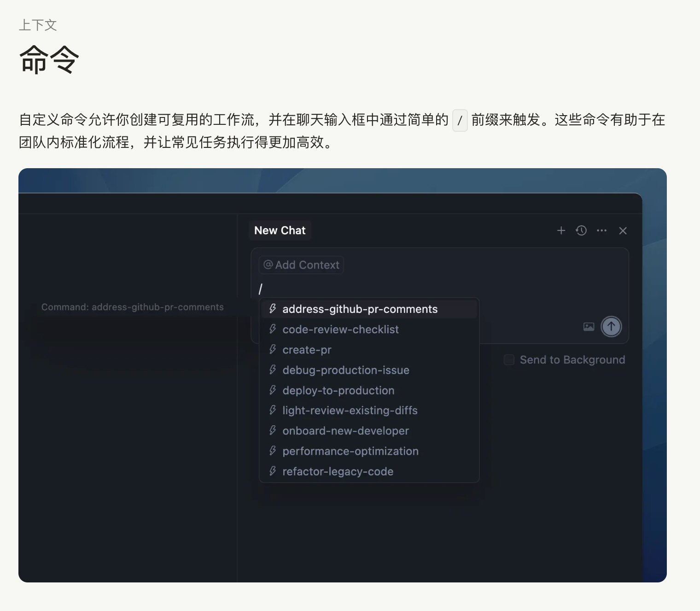Pick performance-optimization command
This screenshot has width=700, height=611.
(369, 451)
